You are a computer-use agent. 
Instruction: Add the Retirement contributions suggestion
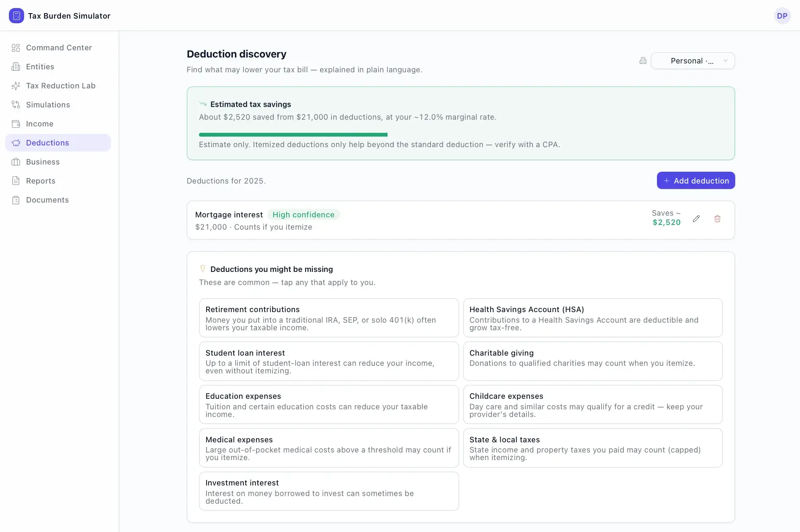coord(329,318)
